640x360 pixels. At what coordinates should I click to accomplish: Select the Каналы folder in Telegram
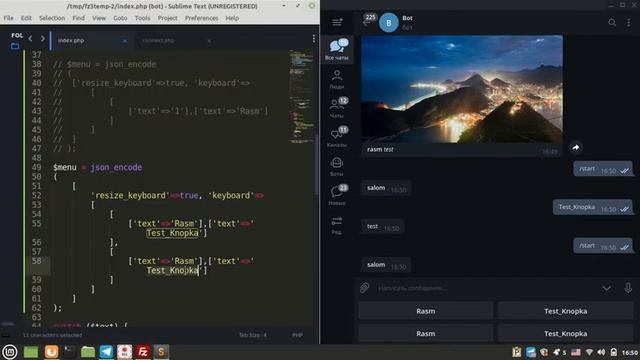click(337, 137)
